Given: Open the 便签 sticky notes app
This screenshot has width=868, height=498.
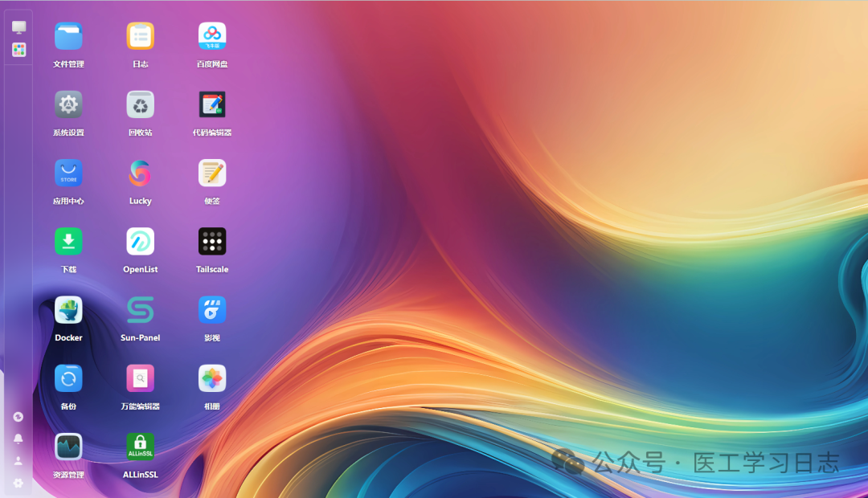Looking at the screenshot, I should (x=211, y=173).
